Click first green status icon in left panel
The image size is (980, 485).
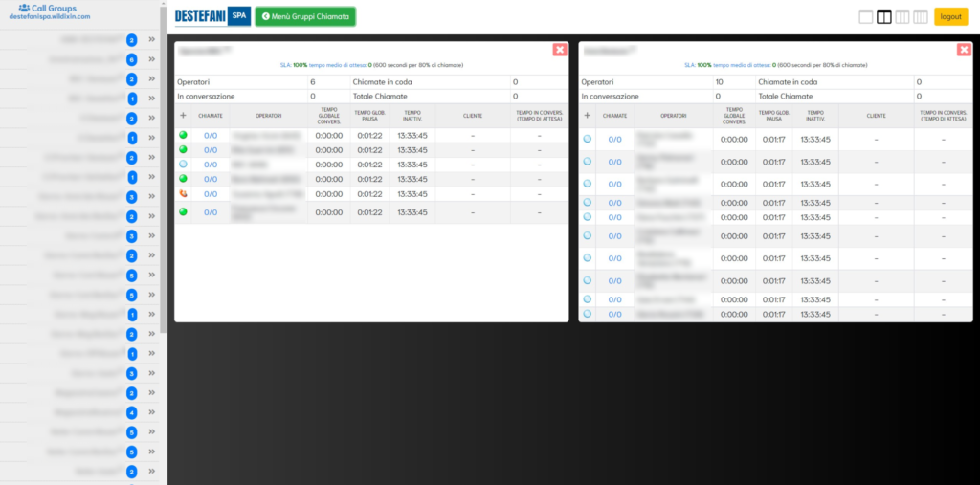[x=183, y=136]
